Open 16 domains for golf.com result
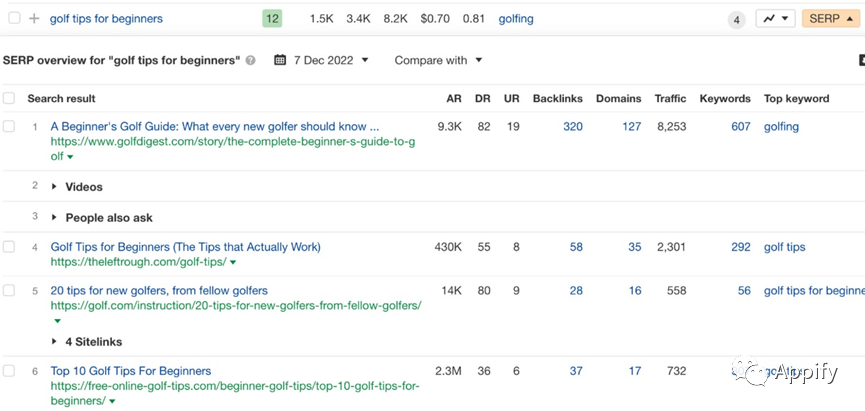This screenshot has height=411, width=865. click(635, 290)
